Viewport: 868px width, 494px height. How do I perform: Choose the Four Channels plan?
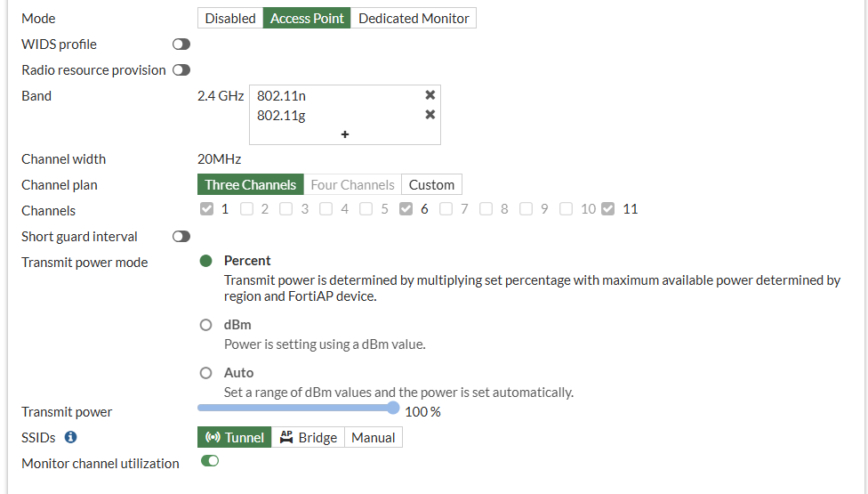coord(352,185)
